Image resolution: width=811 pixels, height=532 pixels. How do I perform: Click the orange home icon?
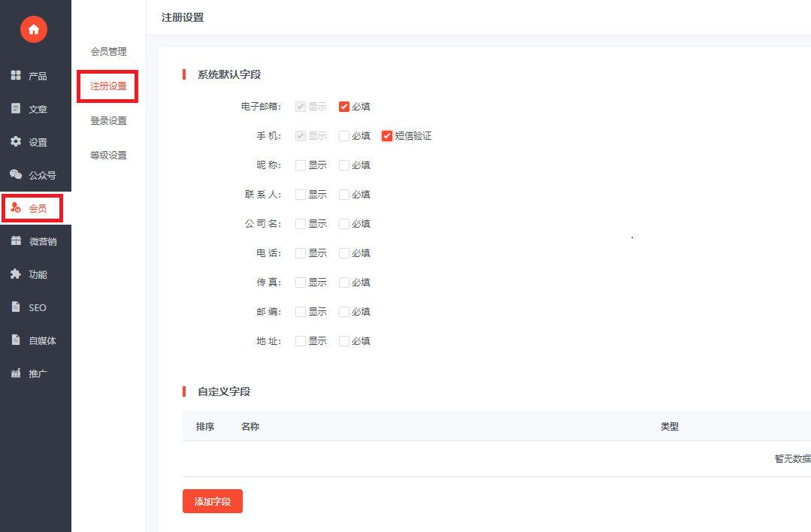point(34,29)
